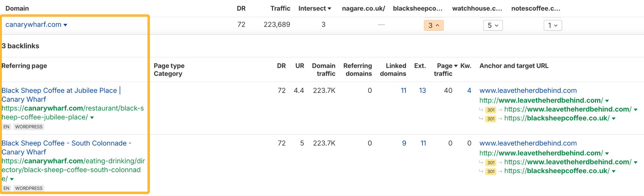Open caret next to second blacksheepcoffee.co.uk target

[x=614, y=171]
